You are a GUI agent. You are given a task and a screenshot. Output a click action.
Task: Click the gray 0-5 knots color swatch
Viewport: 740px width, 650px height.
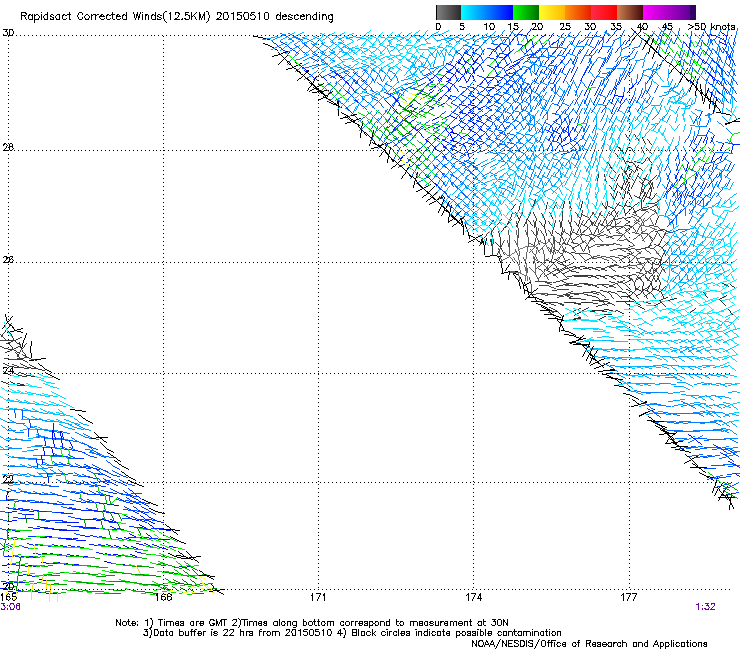click(x=448, y=12)
